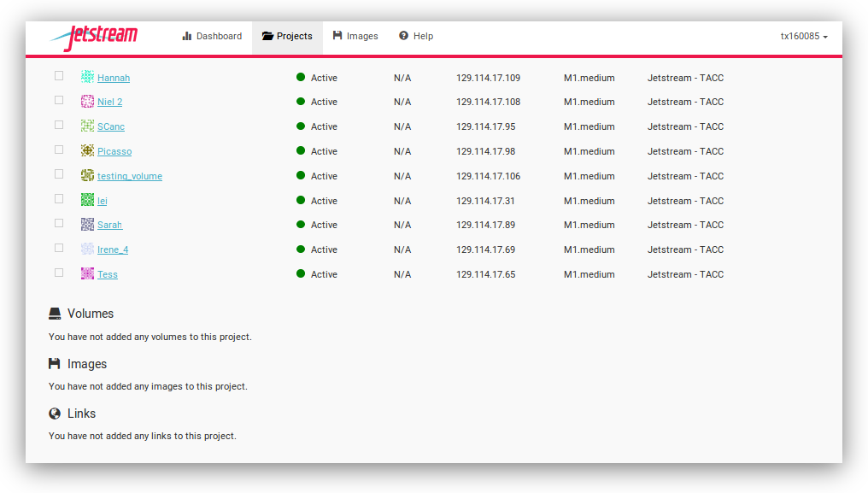Go to the Dashboard tab
Viewport: 868px width, 493px height.
pos(212,37)
